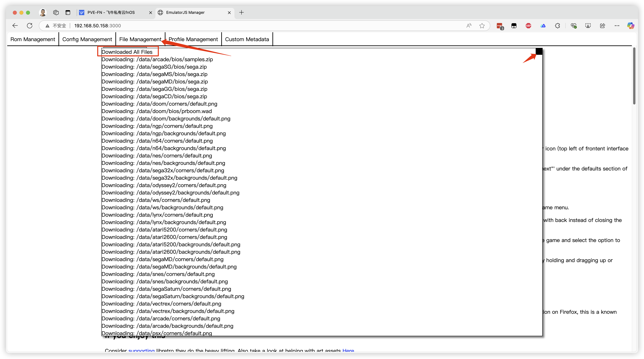Start a screenshot with the scissors icon
The width and height of the screenshot is (644, 359).
[588, 26]
